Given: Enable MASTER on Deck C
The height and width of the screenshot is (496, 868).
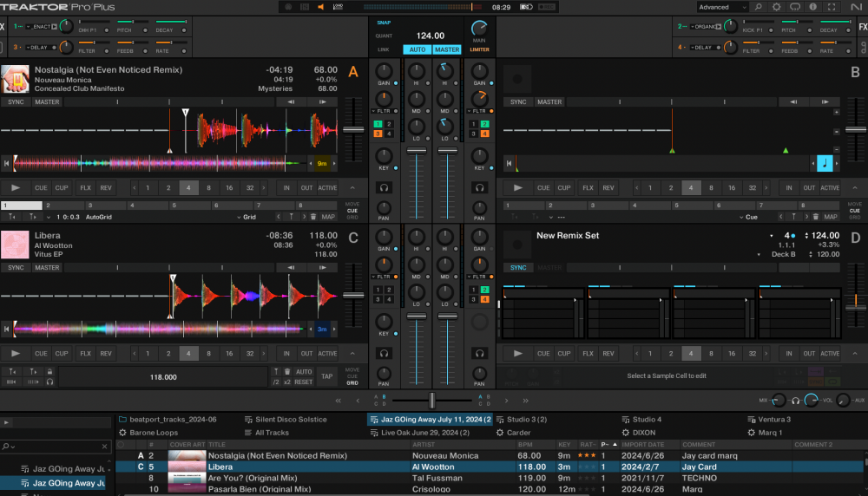Looking at the screenshot, I should [46, 268].
